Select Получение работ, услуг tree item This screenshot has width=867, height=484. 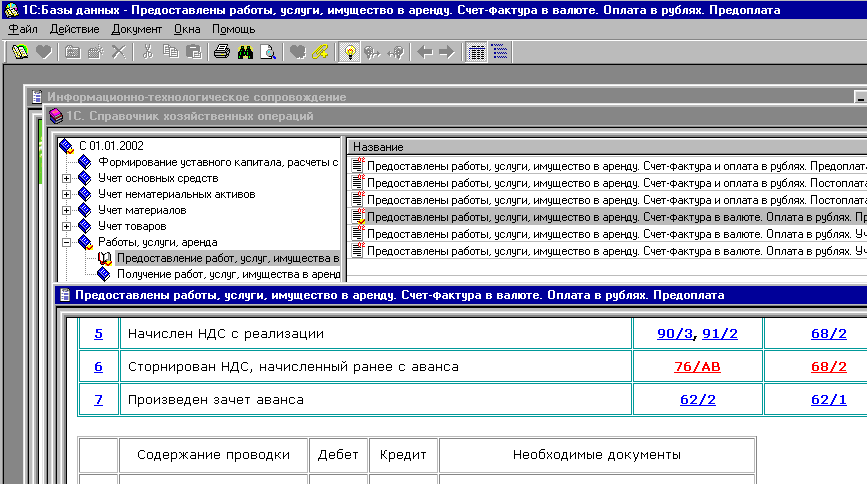point(228,274)
